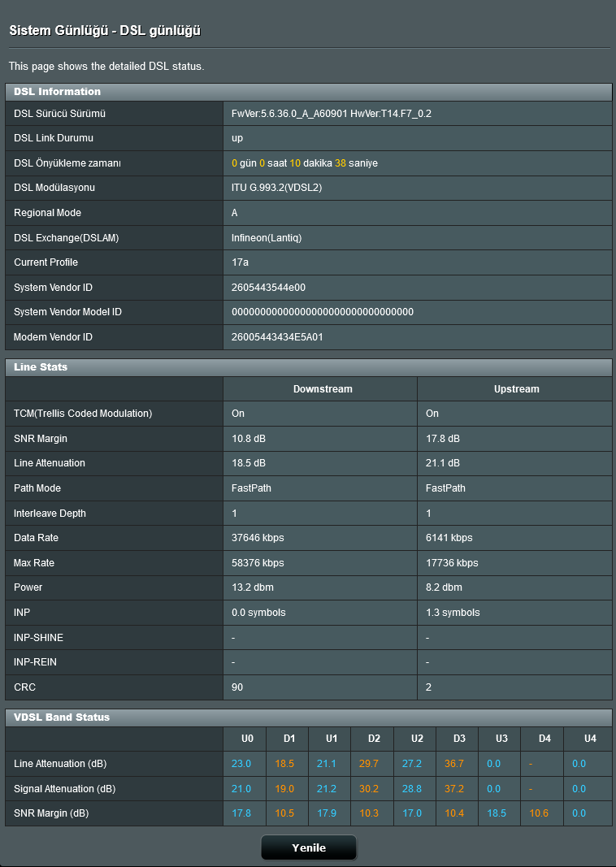616x867 pixels.
Task: Click the System Vendor ID value 2605443544e00
Action: (x=268, y=288)
